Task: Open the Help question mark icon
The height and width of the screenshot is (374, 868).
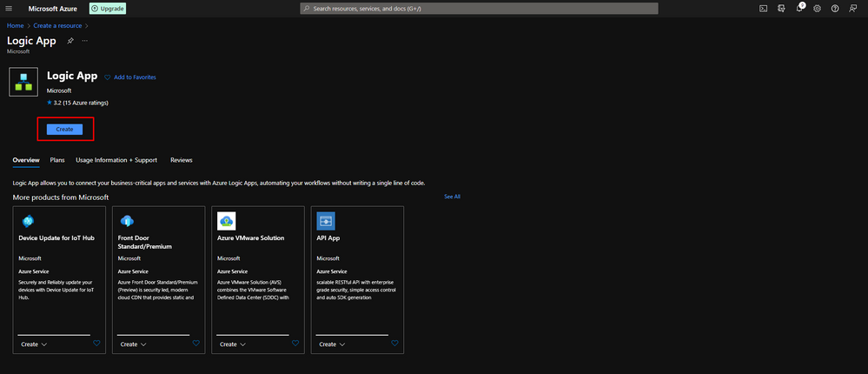Action: (x=835, y=9)
